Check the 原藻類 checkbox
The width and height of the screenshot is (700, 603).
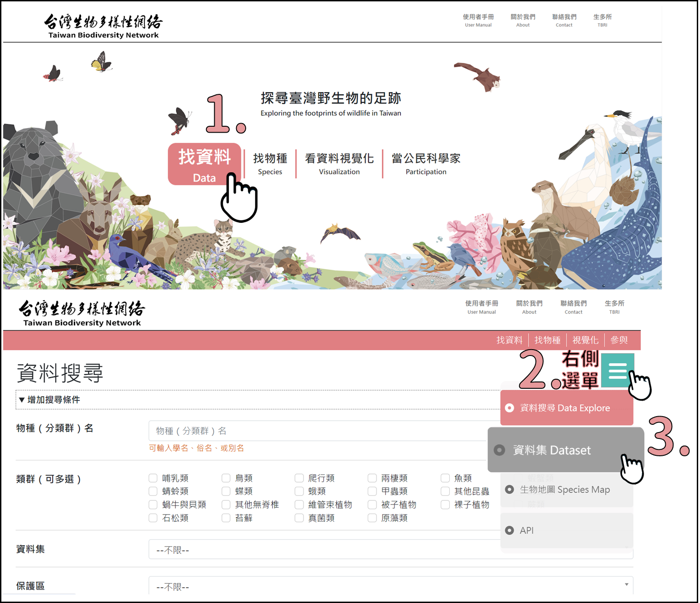pyautogui.click(x=372, y=518)
